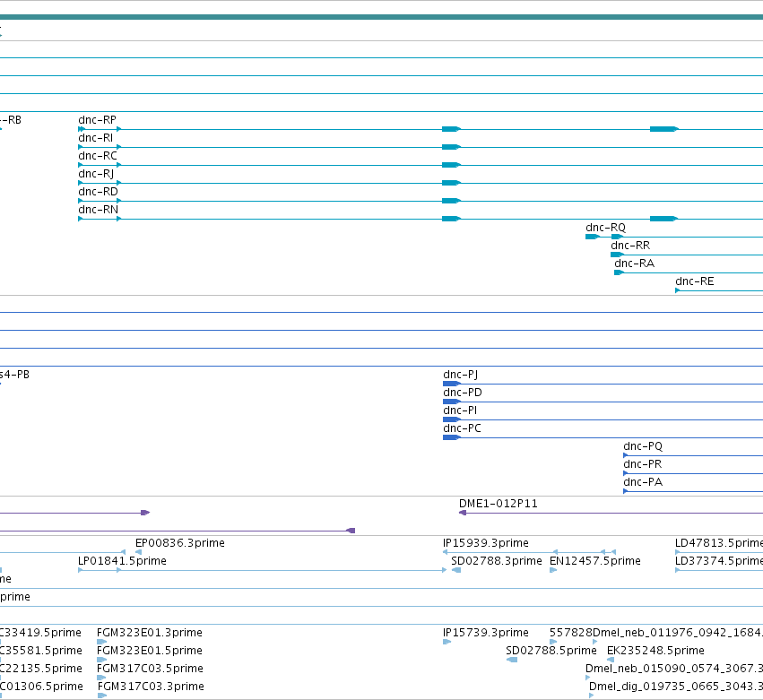Select the dnc-RP transcript label
Viewport: 763px width, 700px height.
[98, 120]
